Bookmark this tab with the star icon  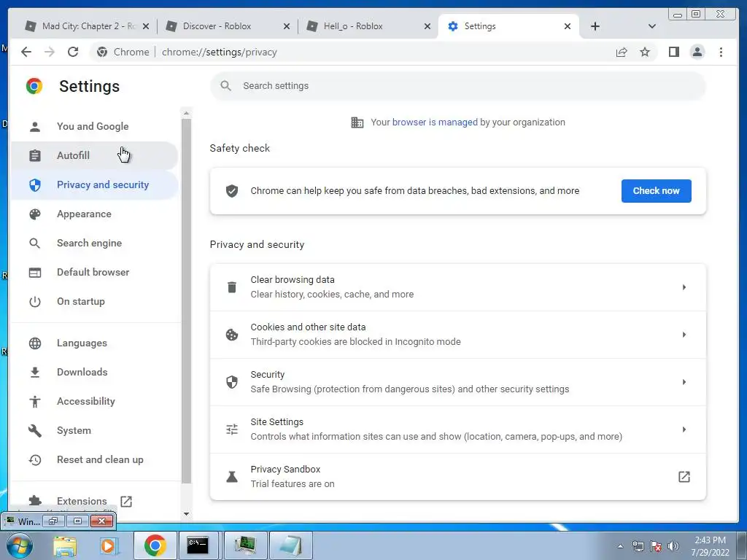(645, 52)
